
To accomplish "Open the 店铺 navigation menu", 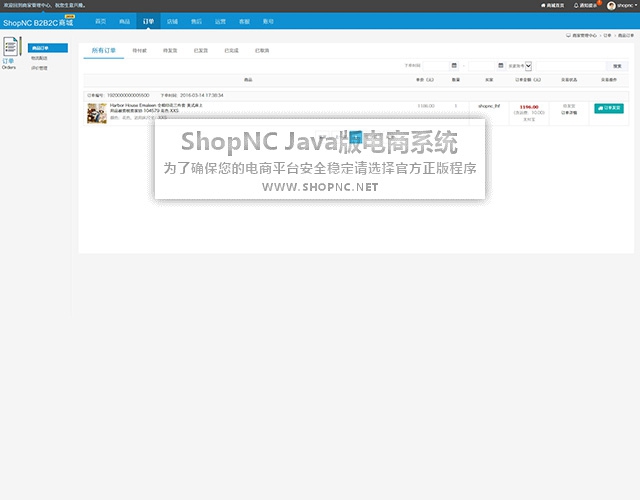I will pyautogui.click(x=172, y=21).
